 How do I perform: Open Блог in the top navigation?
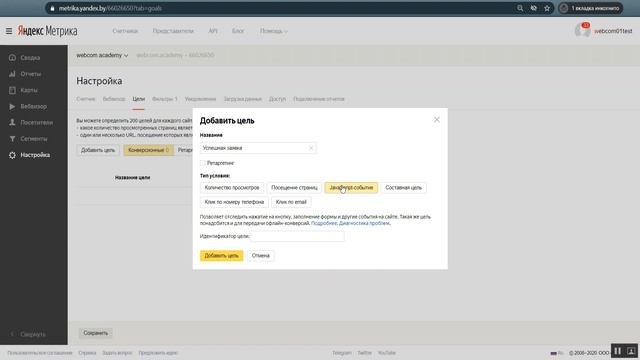[238, 31]
